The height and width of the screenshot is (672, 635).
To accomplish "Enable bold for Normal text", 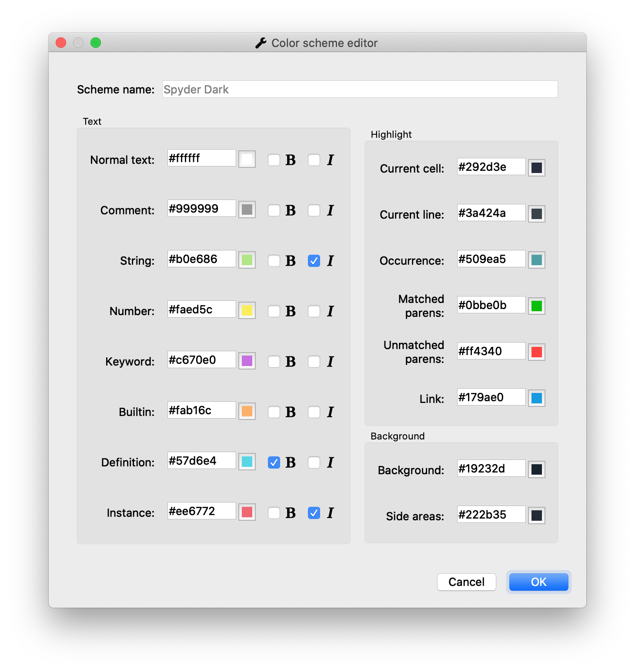I will pos(274,160).
